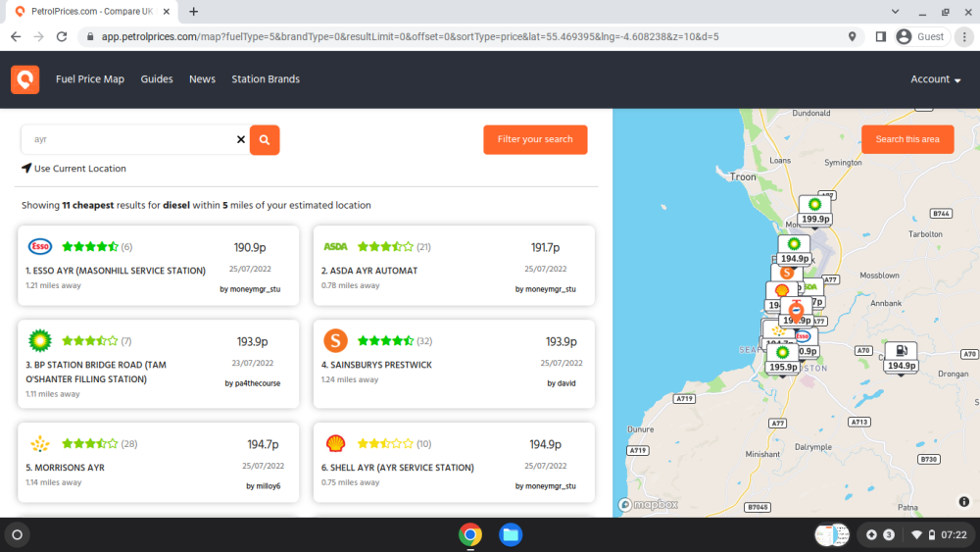Click the browser reload icon
Viewport: 980px width, 552px height.
coord(61,37)
